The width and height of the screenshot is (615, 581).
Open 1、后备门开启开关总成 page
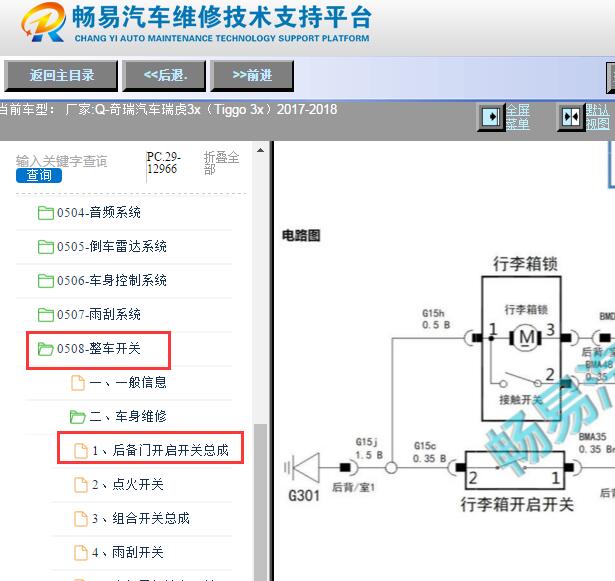(160, 450)
